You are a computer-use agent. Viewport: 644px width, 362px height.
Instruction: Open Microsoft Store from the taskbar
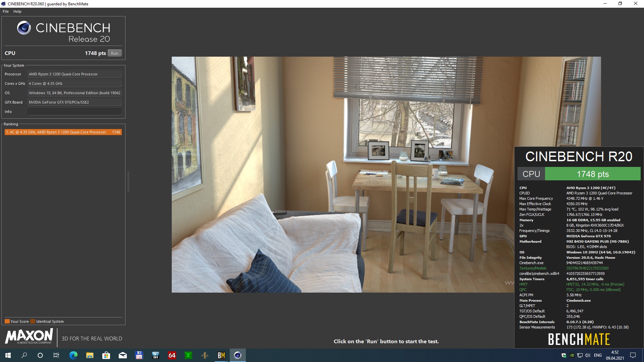click(106, 355)
